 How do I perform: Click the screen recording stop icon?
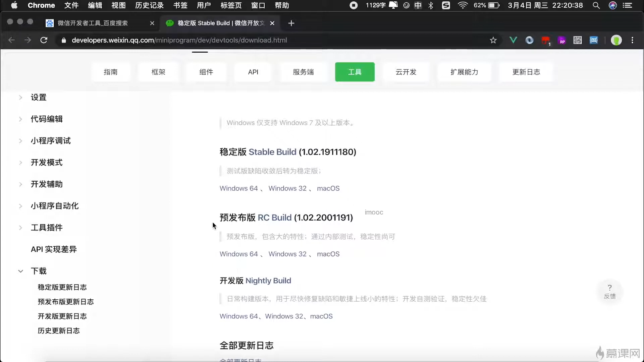tap(354, 5)
